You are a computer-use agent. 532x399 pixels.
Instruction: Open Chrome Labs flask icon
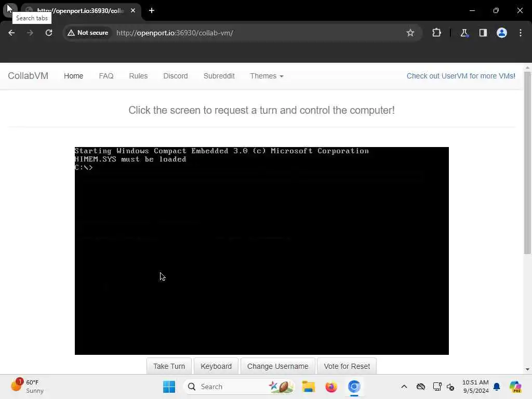tap(464, 33)
